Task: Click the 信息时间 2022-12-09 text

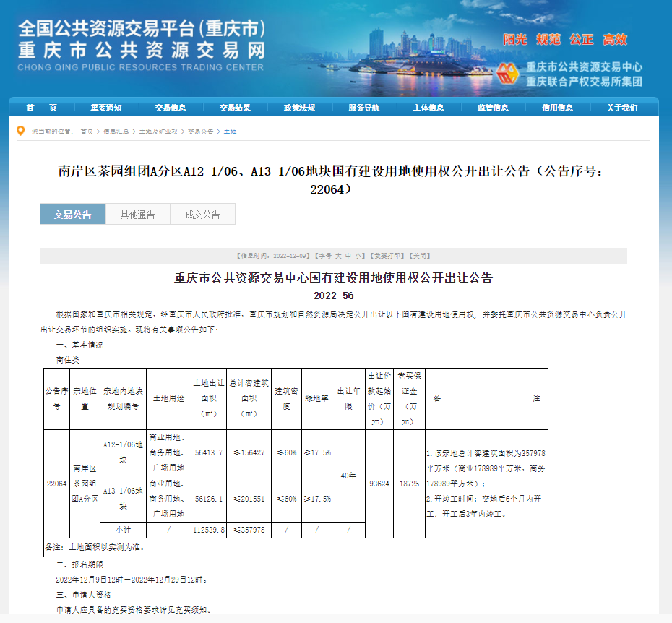Action: pos(273,256)
